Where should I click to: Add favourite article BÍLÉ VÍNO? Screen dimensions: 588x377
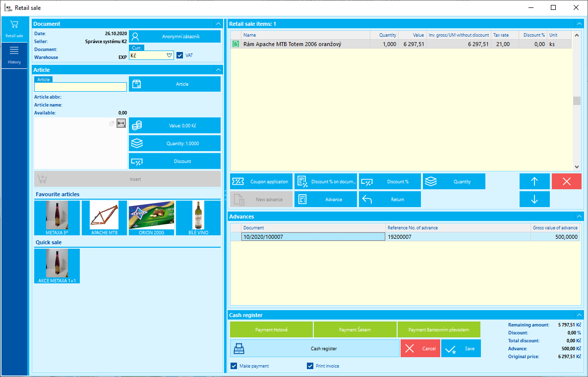tap(198, 218)
